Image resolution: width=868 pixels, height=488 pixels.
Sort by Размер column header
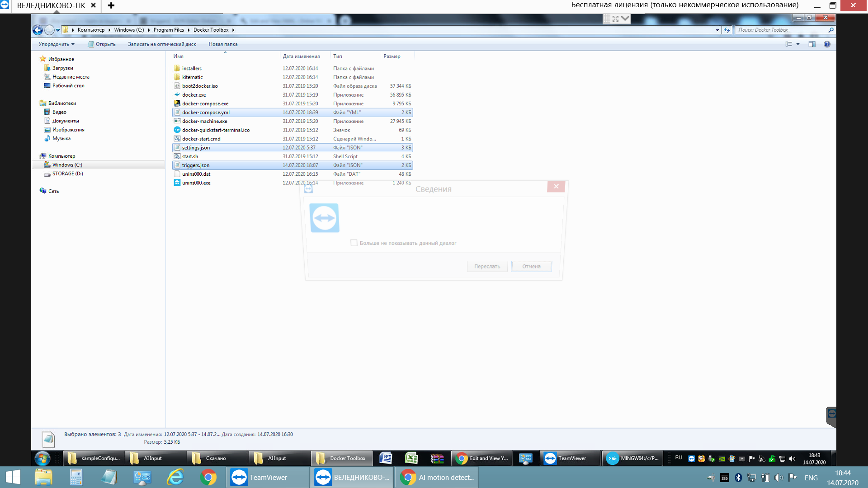[397, 56]
